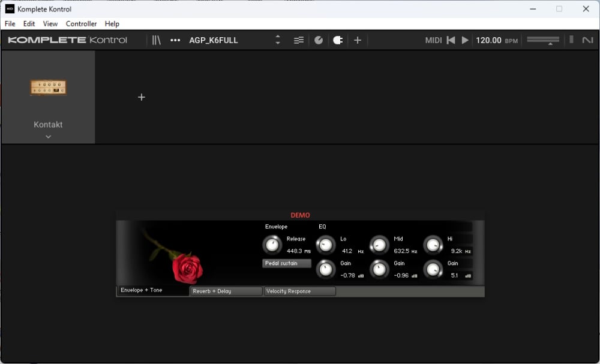Click the red DEMO label
600x364 pixels.
(x=301, y=215)
